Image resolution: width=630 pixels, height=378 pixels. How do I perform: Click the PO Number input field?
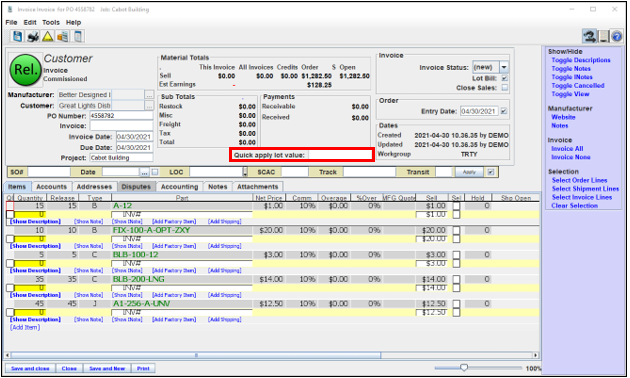click(121, 116)
